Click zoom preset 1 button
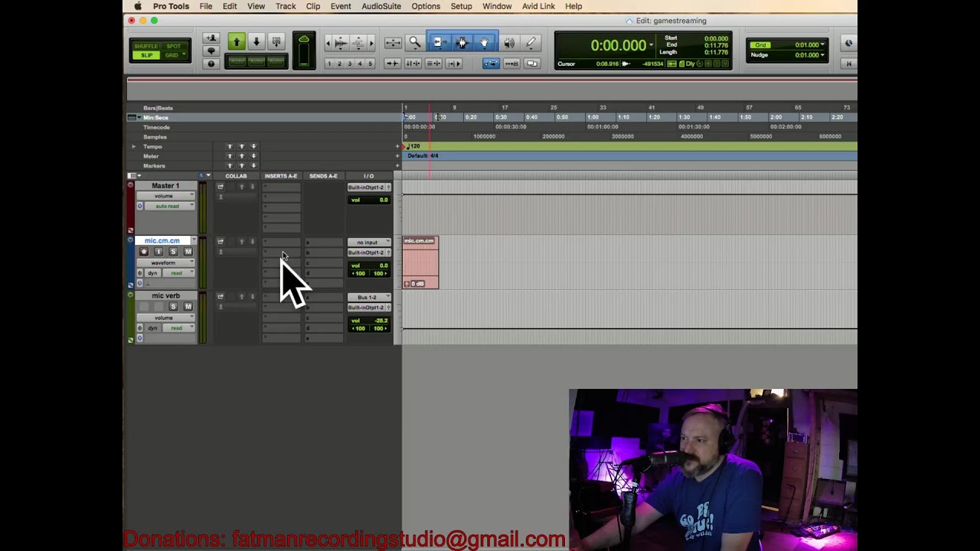Screen dimensions: 980x551 coord(329,64)
